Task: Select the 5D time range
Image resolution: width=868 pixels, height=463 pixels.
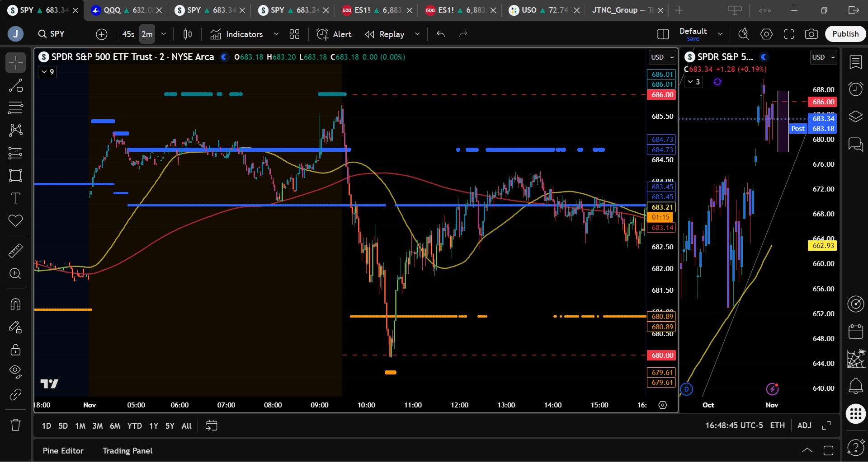Action: pos(63,426)
